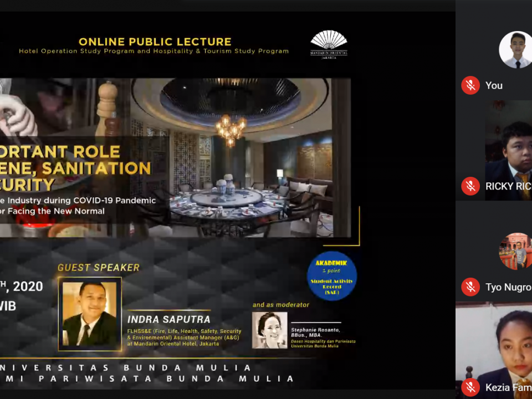The width and height of the screenshot is (532, 399).
Task: Click the muted mic icon beside You
Action: tap(470, 85)
